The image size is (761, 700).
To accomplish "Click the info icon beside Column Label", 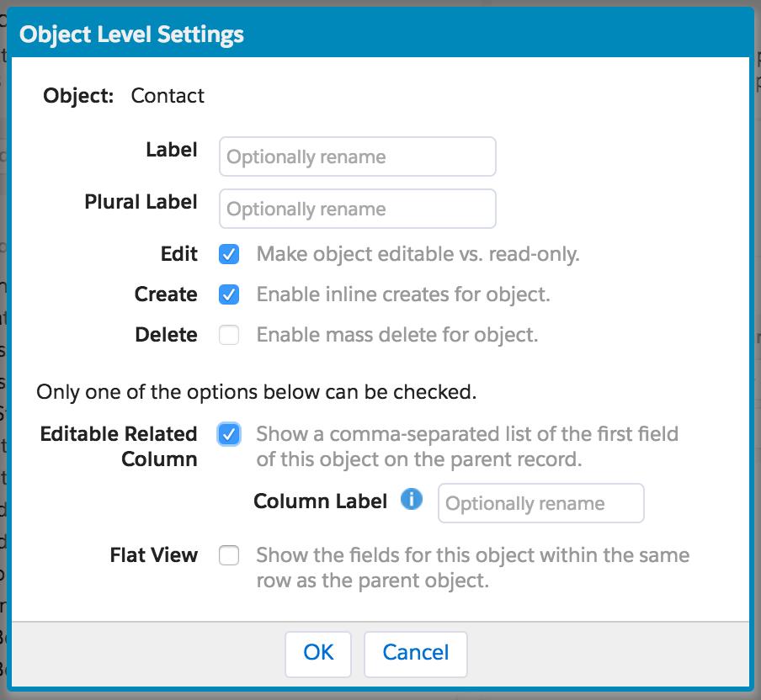I will [x=411, y=501].
